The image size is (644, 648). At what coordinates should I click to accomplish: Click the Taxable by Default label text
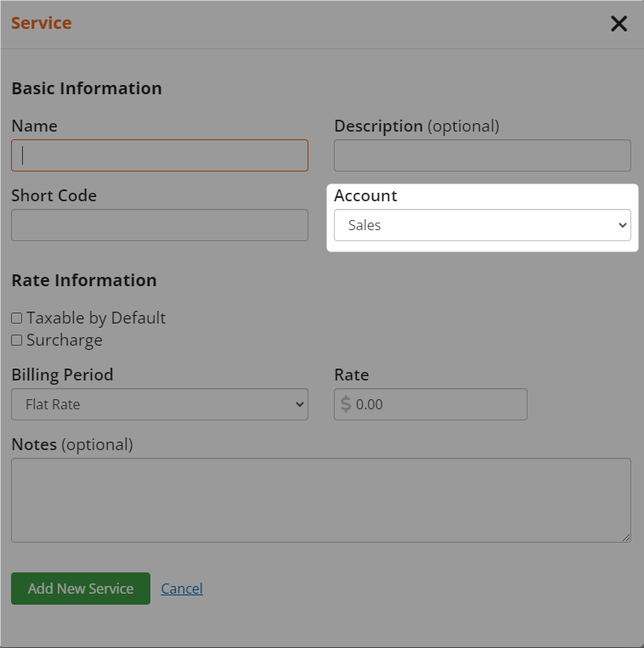[x=96, y=318]
